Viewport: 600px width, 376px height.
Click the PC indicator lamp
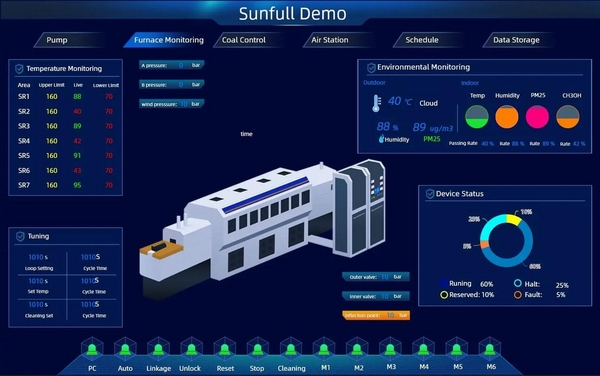click(92, 349)
